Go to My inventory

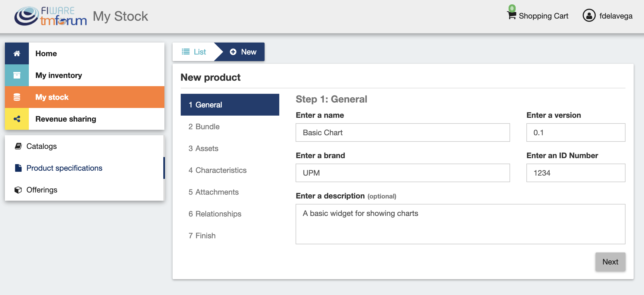click(85, 75)
